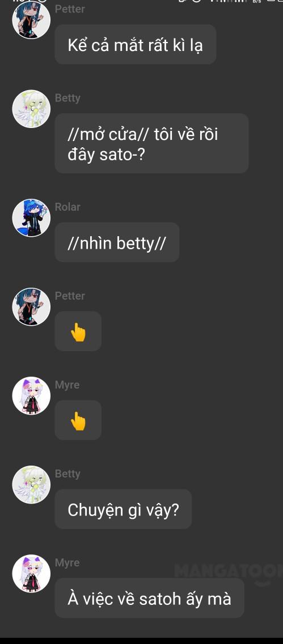Tap Myre's avatar beside the satoh message

[31, 573]
